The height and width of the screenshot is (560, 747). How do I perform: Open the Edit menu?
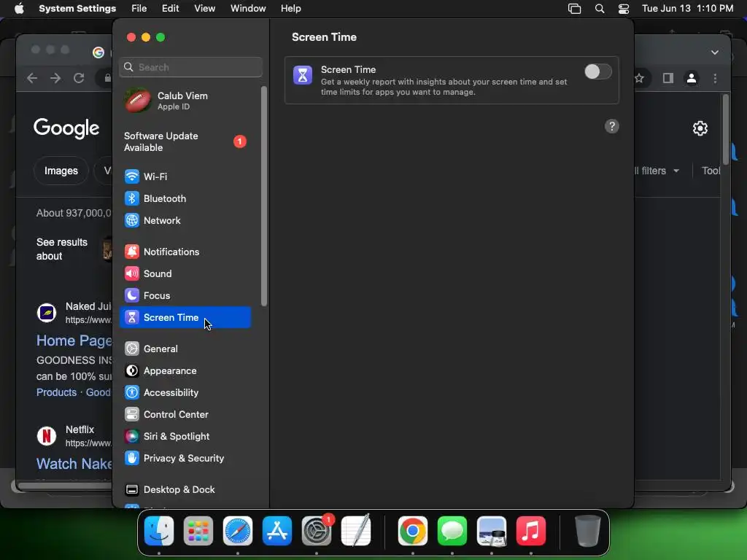[x=170, y=9]
